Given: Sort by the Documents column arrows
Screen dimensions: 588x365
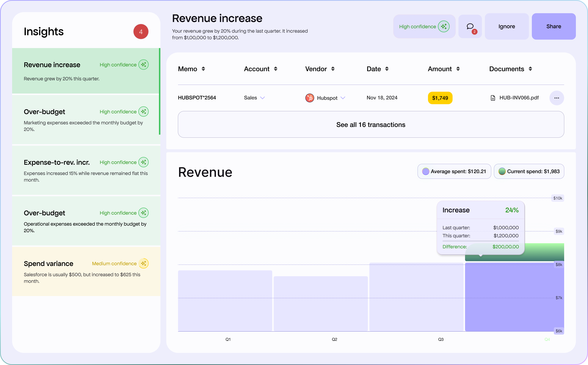Looking at the screenshot, I should [x=530, y=69].
